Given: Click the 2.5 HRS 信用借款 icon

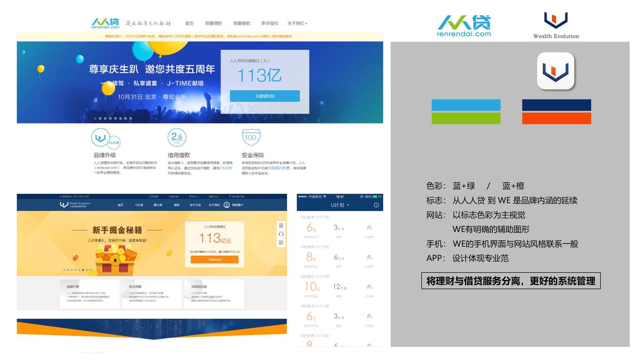Looking at the screenshot, I should click(x=177, y=138).
